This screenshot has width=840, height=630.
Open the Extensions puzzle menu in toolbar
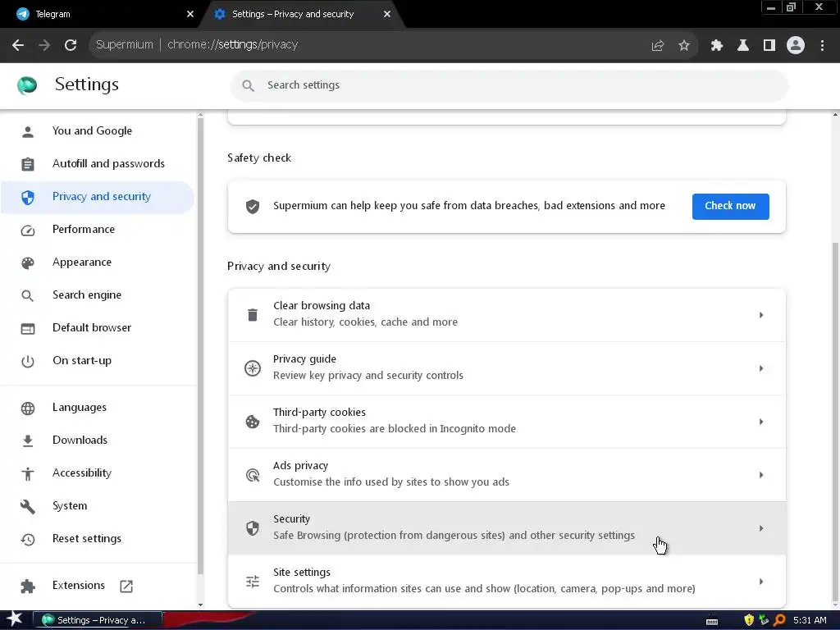pos(716,46)
